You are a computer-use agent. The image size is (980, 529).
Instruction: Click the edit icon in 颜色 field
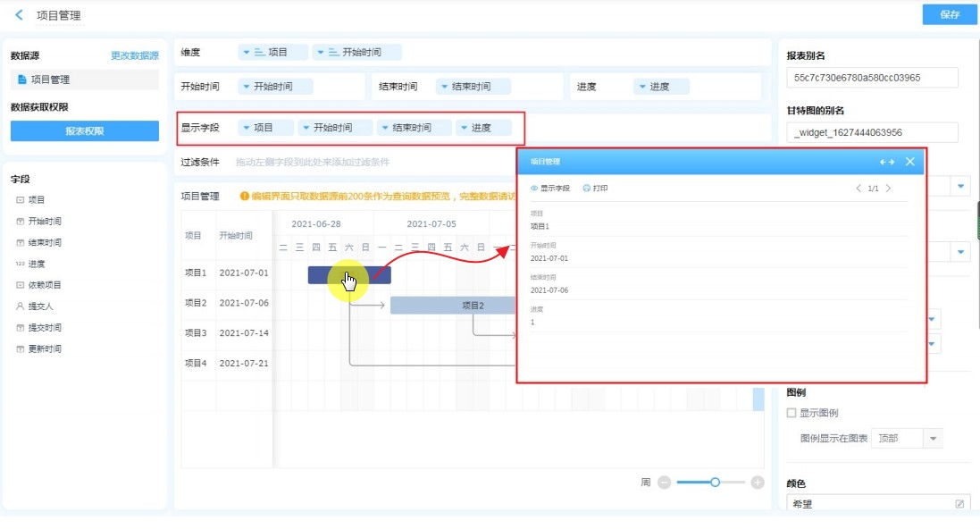click(x=959, y=504)
